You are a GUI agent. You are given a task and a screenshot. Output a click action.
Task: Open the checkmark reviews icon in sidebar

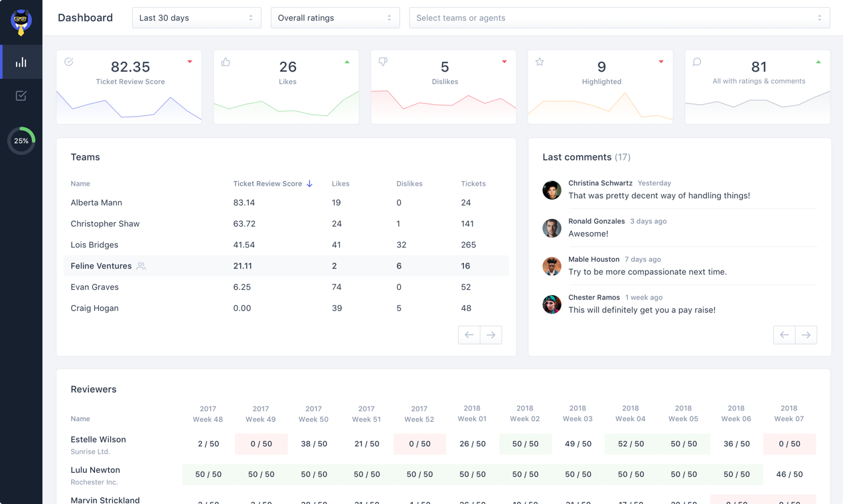(21, 95)
